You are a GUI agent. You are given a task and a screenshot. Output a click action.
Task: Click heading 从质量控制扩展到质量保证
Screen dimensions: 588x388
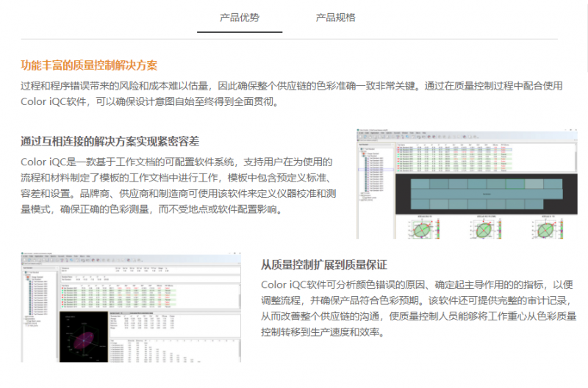click(x=324, y=265)
